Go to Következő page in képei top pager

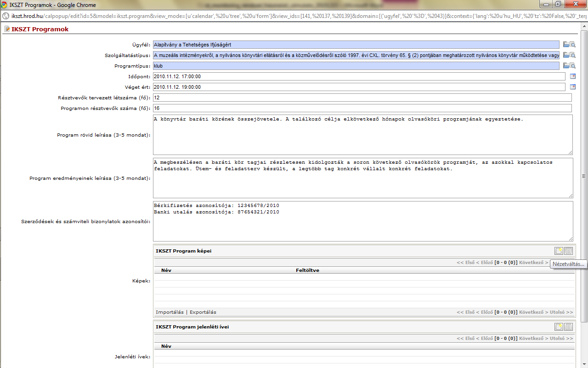[x=533, y=263]
